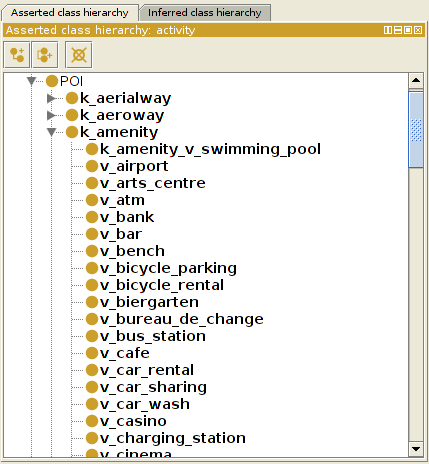Collapse the POI root node

pos(31,81)
